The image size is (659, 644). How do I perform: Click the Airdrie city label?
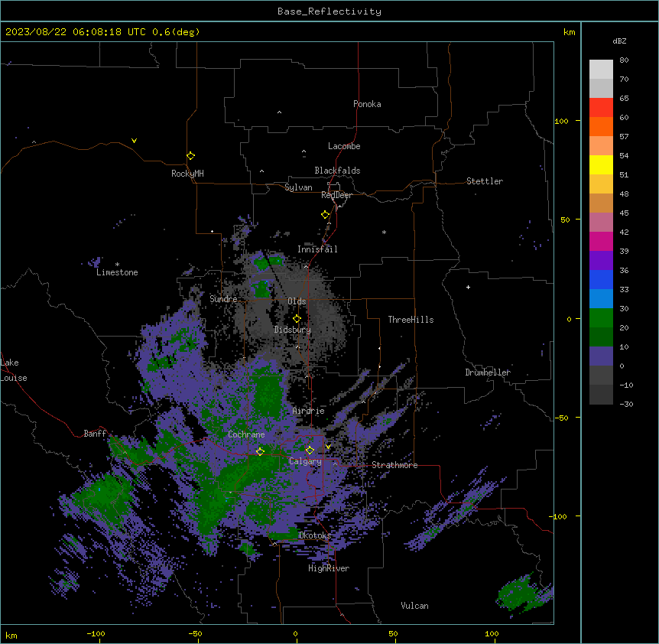pyautogui.click(x=308, y=411)
